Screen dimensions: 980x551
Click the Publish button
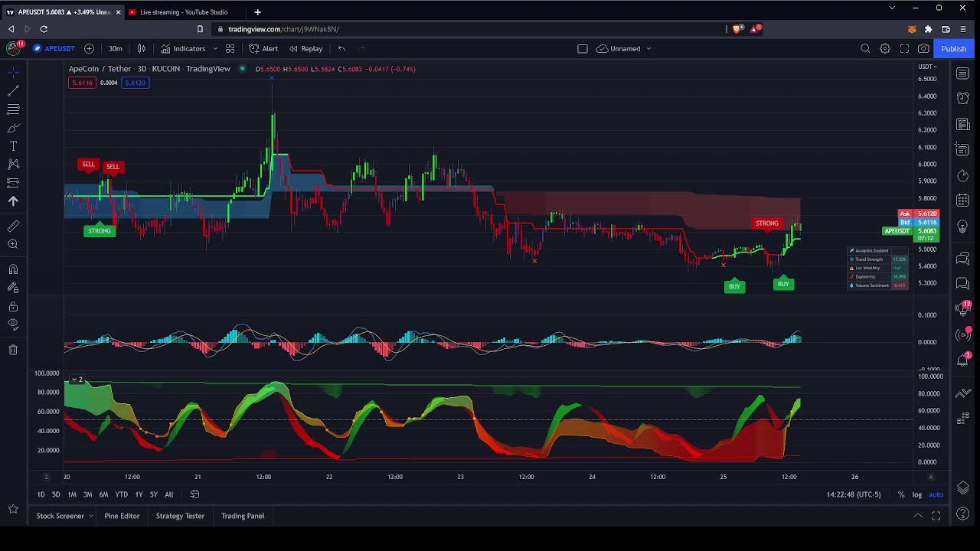953,48
